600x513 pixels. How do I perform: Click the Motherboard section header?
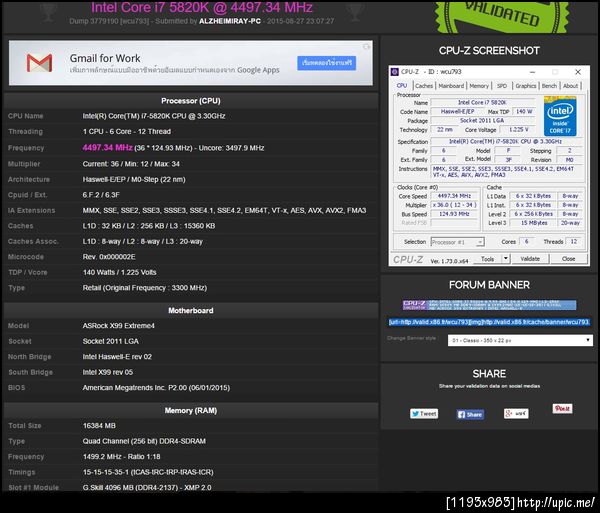191,310
